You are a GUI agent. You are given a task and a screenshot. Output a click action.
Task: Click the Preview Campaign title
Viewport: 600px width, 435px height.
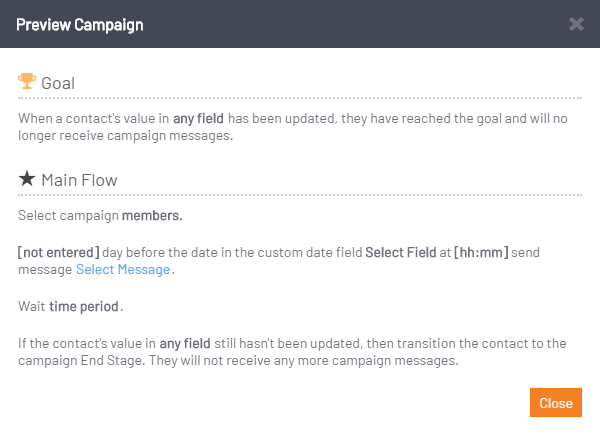pyautogui.click(x=80, y=24)
